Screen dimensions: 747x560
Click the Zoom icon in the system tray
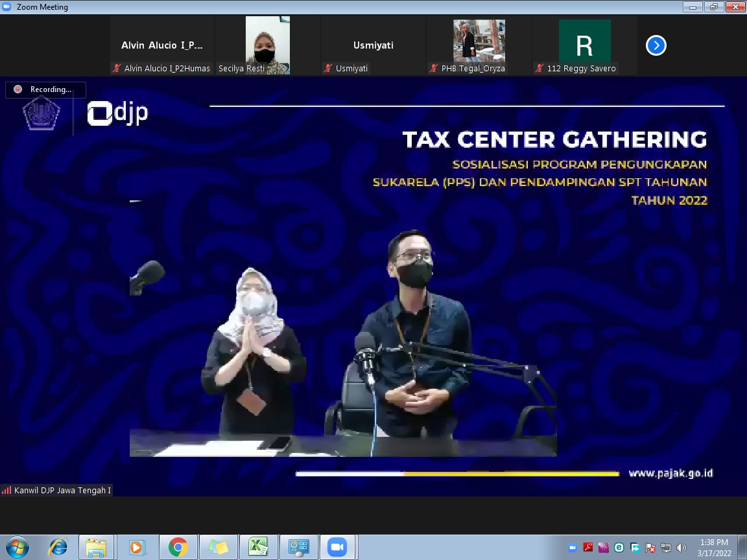click(x=573, y=548)
